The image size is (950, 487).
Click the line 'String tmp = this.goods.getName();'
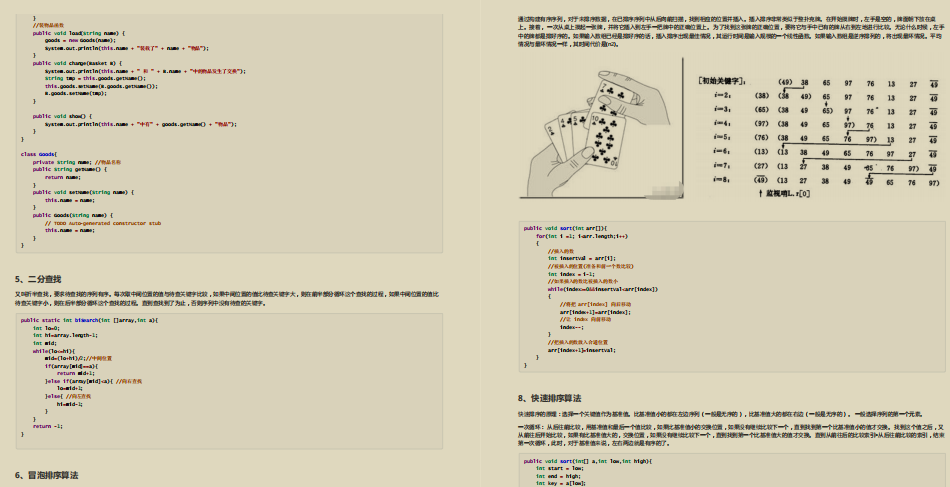95,78
